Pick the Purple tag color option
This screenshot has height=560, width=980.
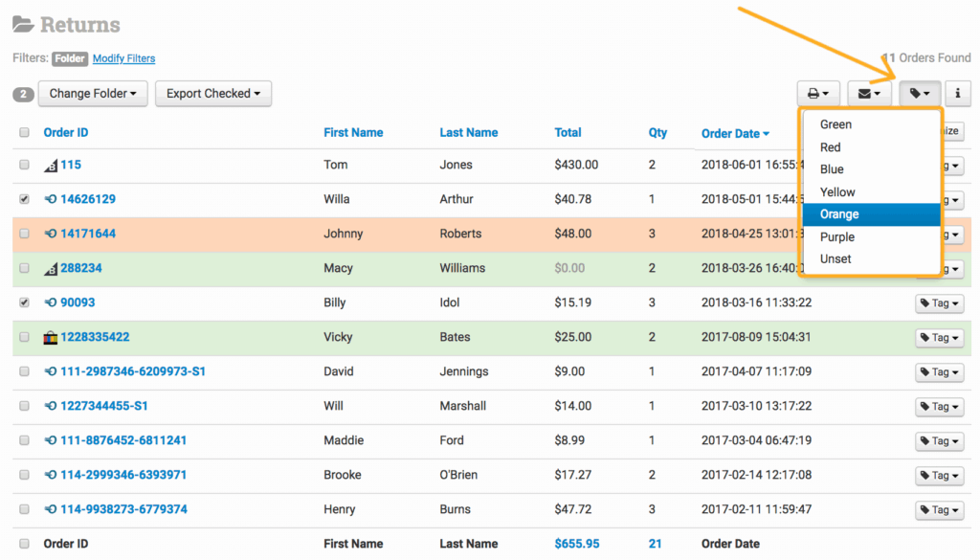837,237
